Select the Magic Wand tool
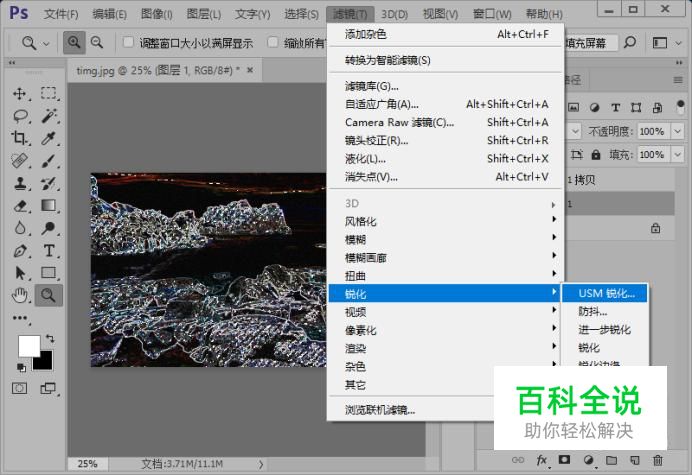This screenshot has height=475, width=692. [48, 116]
